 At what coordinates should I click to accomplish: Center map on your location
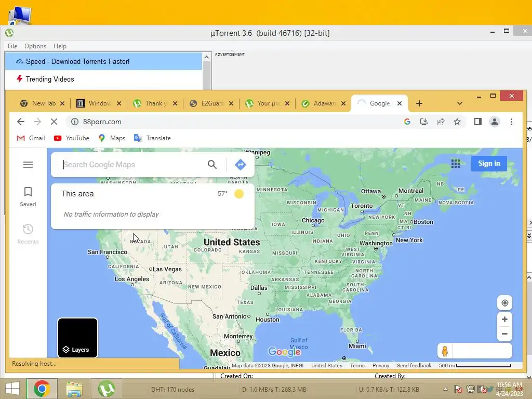point(504,303)
